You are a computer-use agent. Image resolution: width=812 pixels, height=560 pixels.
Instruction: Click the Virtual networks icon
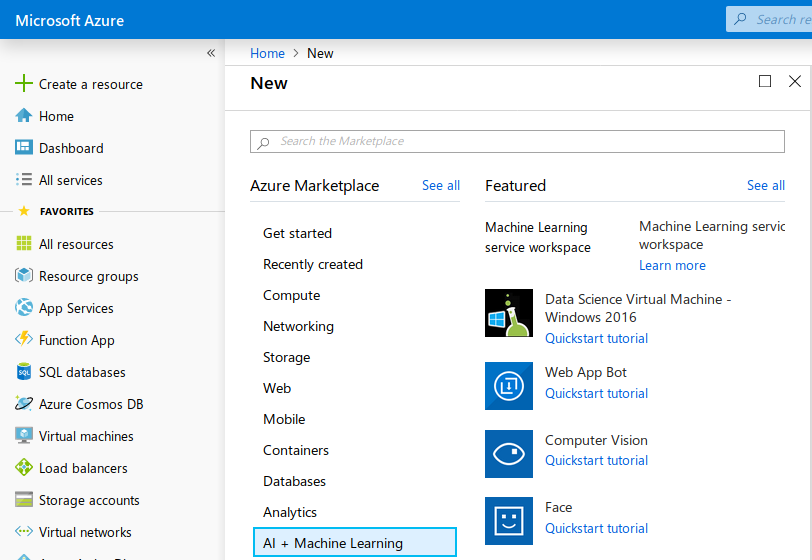[x=24, y=531]
